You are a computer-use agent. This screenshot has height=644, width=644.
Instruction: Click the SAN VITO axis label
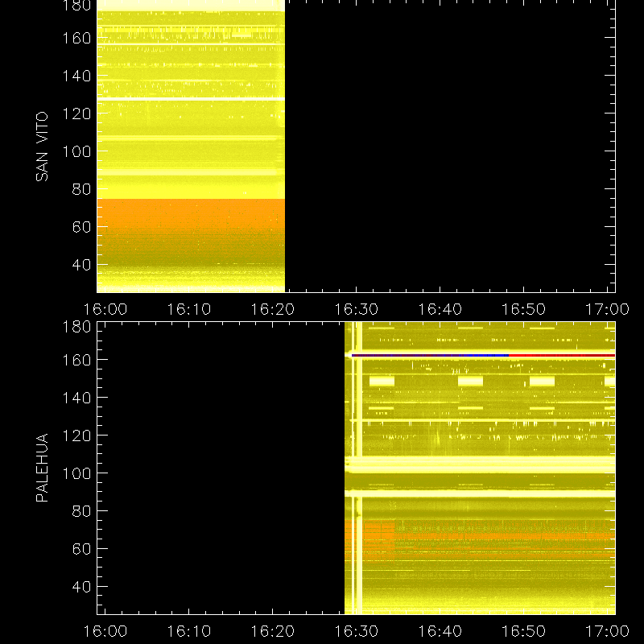coord(42,147)
